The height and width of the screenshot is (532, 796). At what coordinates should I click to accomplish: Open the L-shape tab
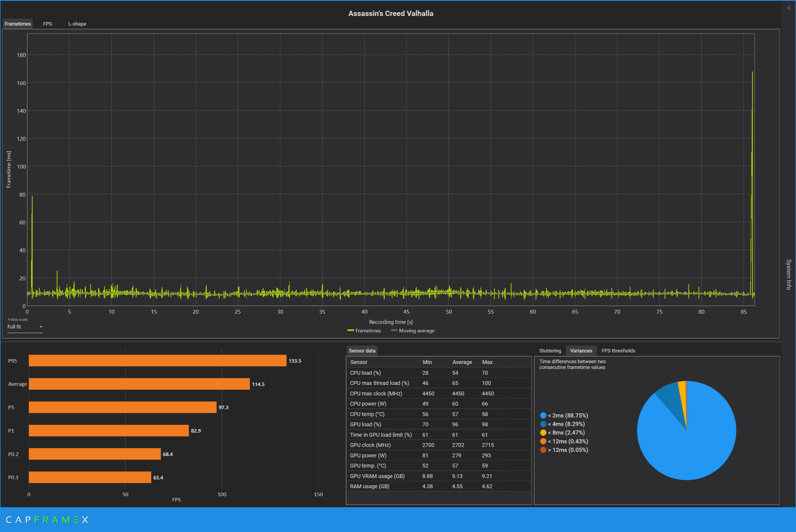click(x=77, y=24)
